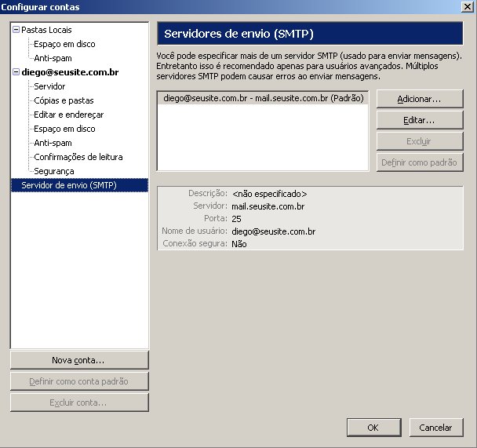This screenshot has height=448, width=477.
Task: Open Anti-spam under Pastas Locais
Action: [x=53, y=58]
